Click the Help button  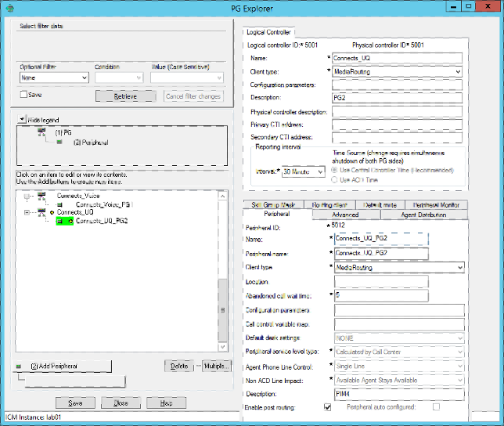[x=166, y=403]
